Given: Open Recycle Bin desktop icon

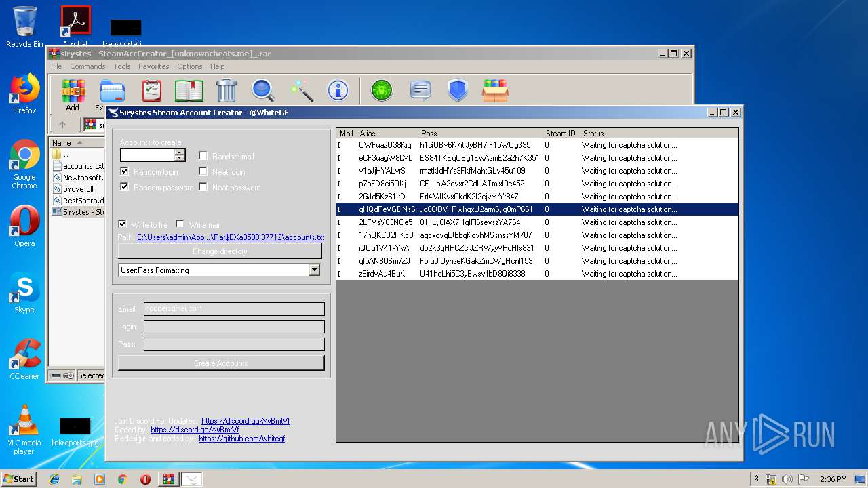Looking at the screenshot, I should coord(24,27).
